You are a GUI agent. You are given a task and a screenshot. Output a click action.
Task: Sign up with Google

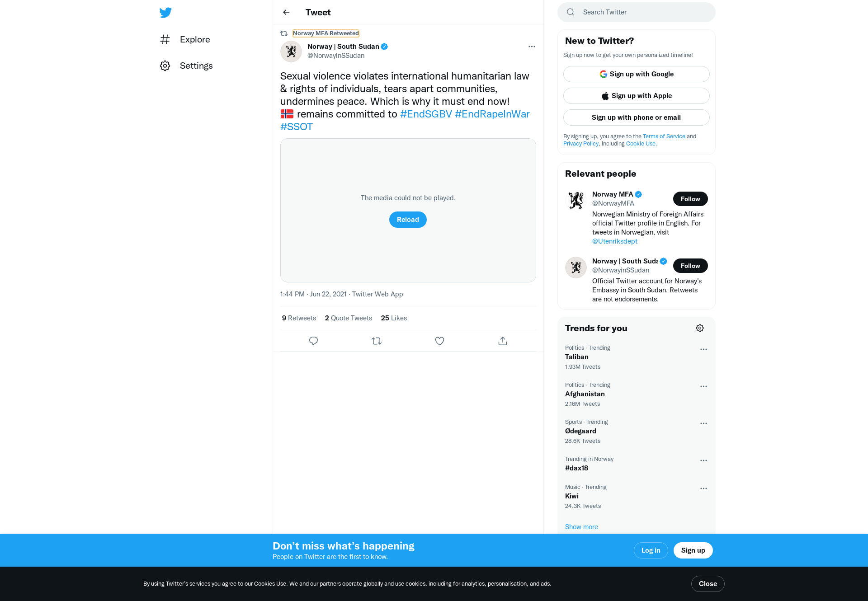coord(637,74)
